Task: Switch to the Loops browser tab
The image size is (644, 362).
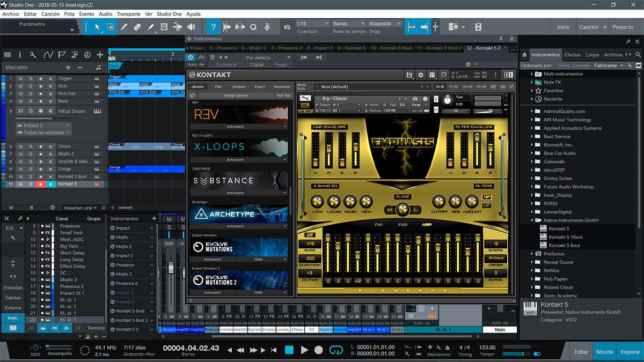Action: click(x=592, y=55)
